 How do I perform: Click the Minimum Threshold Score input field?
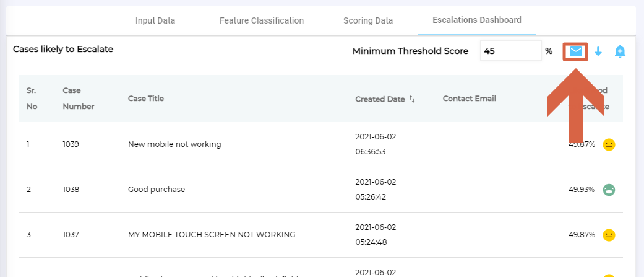coord(510,51)
